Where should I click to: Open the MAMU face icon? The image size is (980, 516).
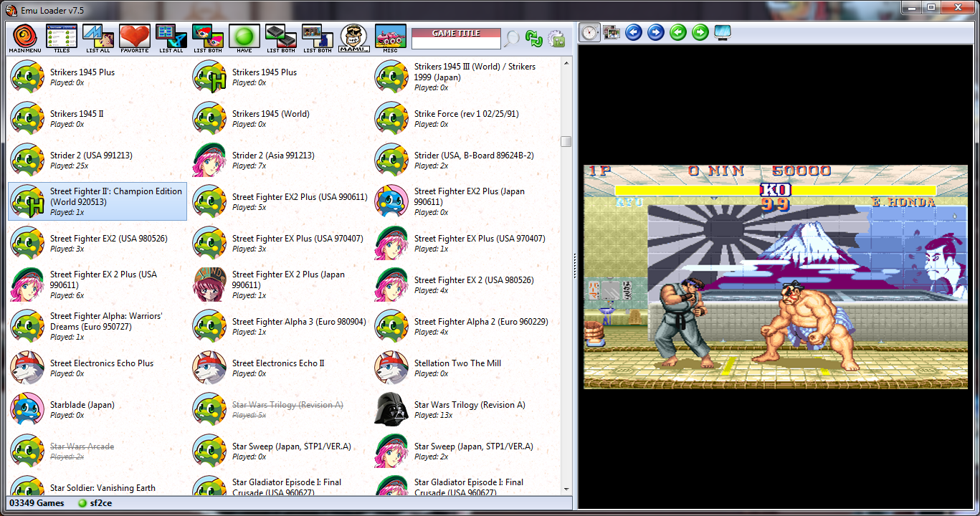pyautogui.click(x=353, y=39)
